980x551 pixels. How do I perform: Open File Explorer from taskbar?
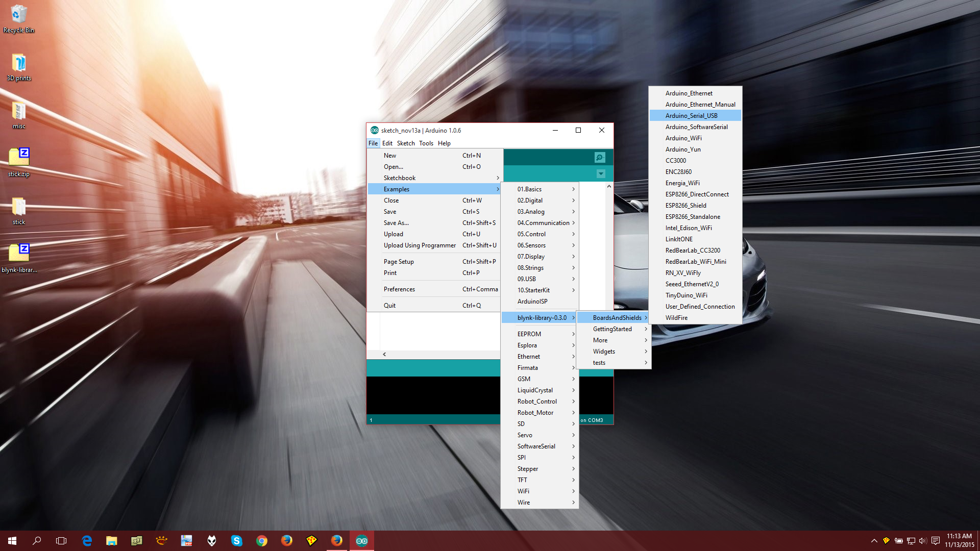(111, 541)
